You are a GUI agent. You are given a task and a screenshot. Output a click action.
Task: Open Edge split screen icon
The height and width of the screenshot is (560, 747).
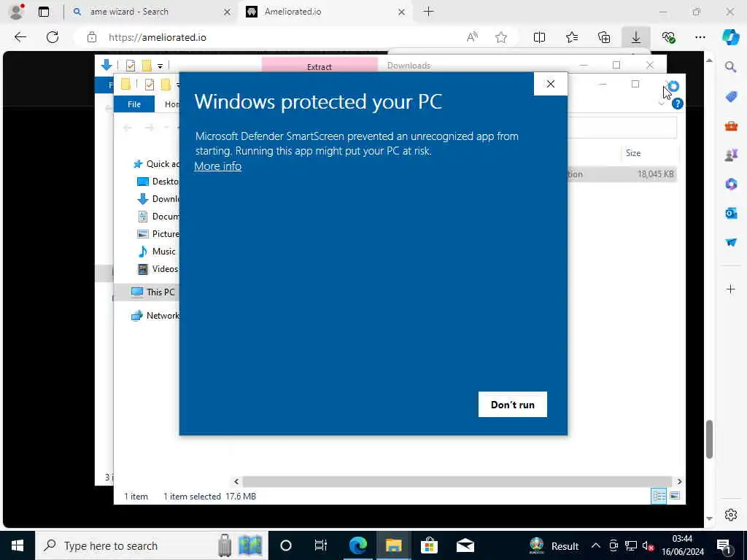click(539, 37)
